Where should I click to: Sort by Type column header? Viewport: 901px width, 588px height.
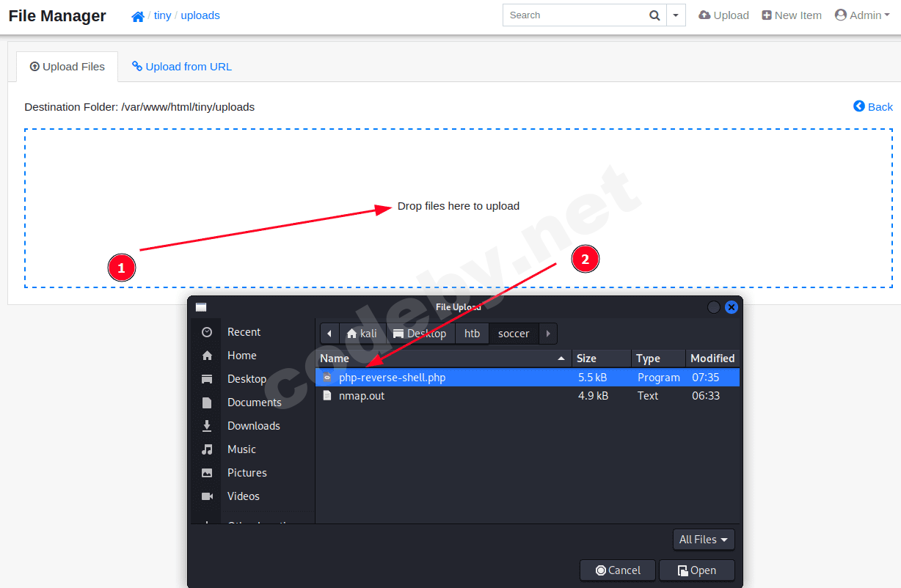click(658, 359)
